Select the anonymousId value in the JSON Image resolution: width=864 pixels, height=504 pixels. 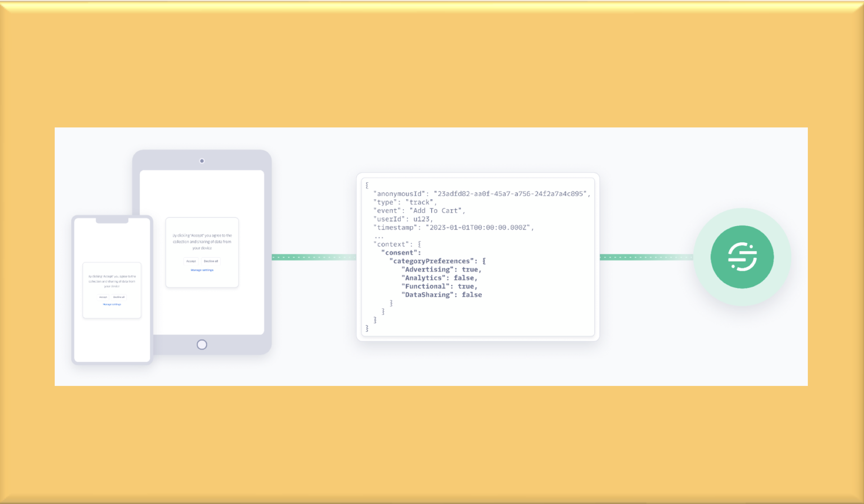pyautogui.click(x=510, y=194)
